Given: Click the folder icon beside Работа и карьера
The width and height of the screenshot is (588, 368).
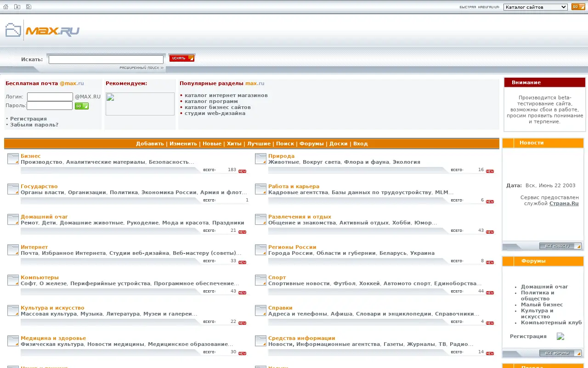Looking at the screenshot, I should click(x=260, y=189).
